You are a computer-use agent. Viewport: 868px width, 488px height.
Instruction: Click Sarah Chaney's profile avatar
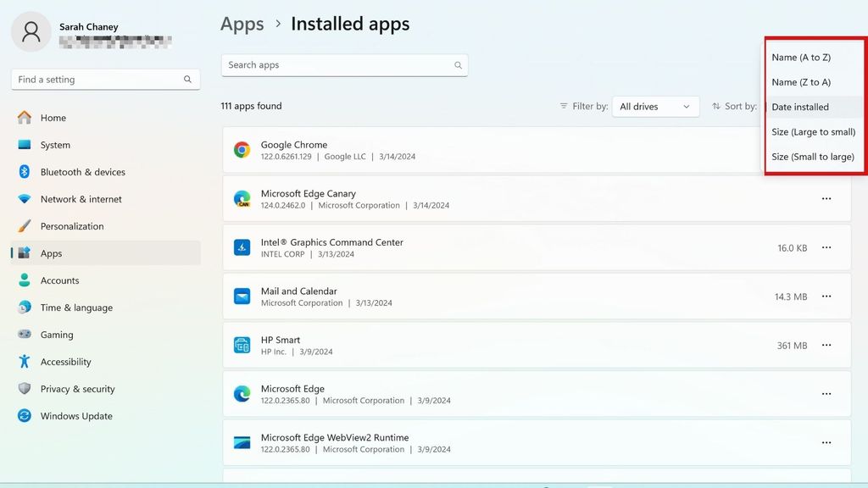coord(31,31)
